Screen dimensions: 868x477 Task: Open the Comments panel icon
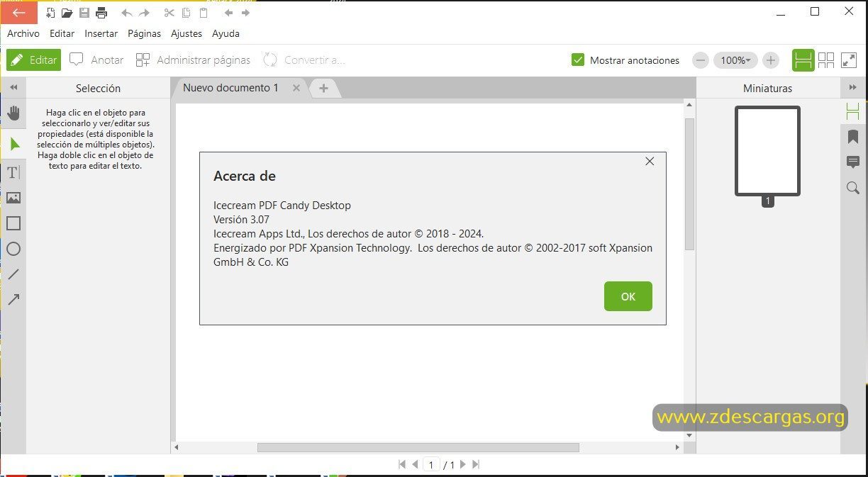point(853,162)
